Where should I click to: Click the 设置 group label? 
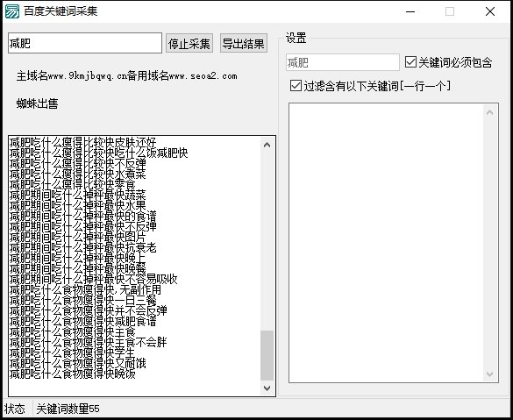tap(296, 38)
